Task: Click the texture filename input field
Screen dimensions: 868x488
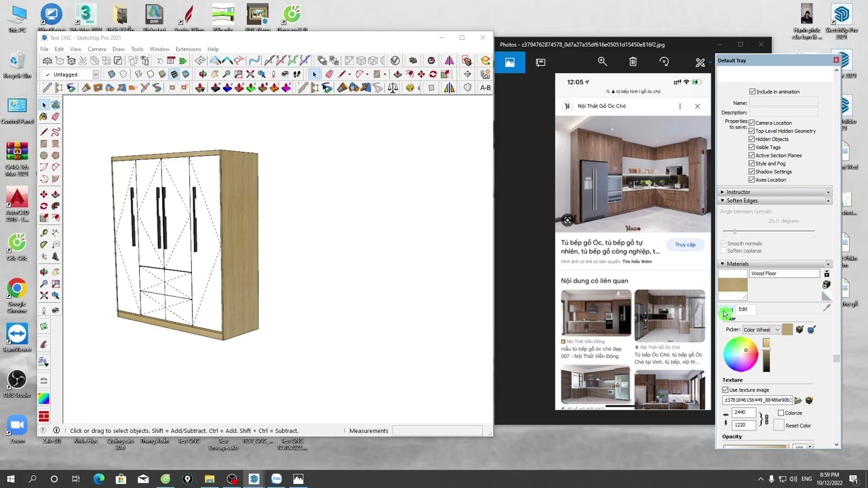Action: click(x=757, y=400)
